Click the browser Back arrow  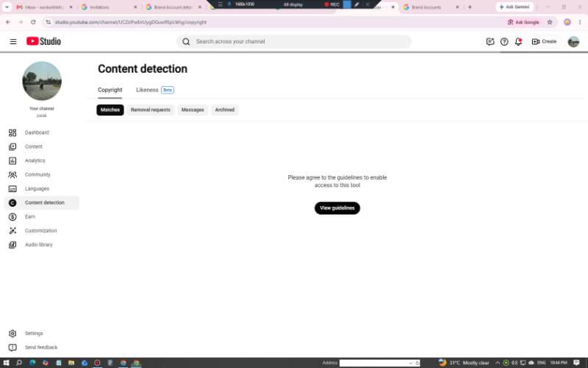(8, 22)
